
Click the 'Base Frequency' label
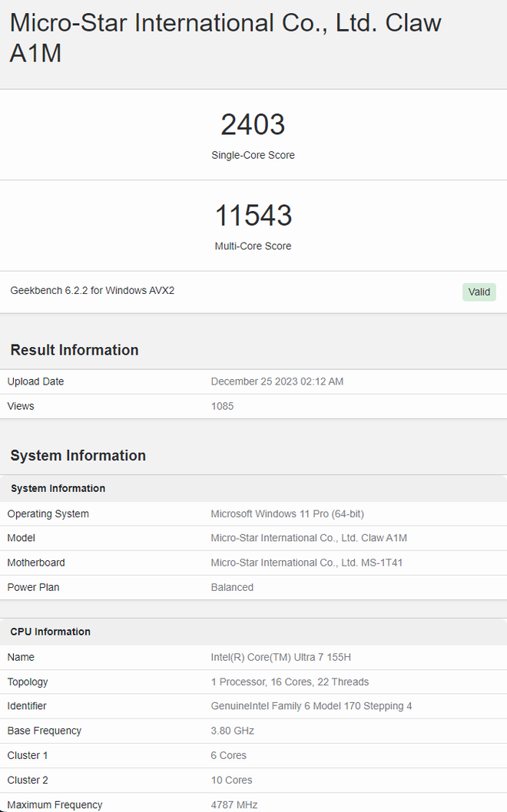(44, 731)
